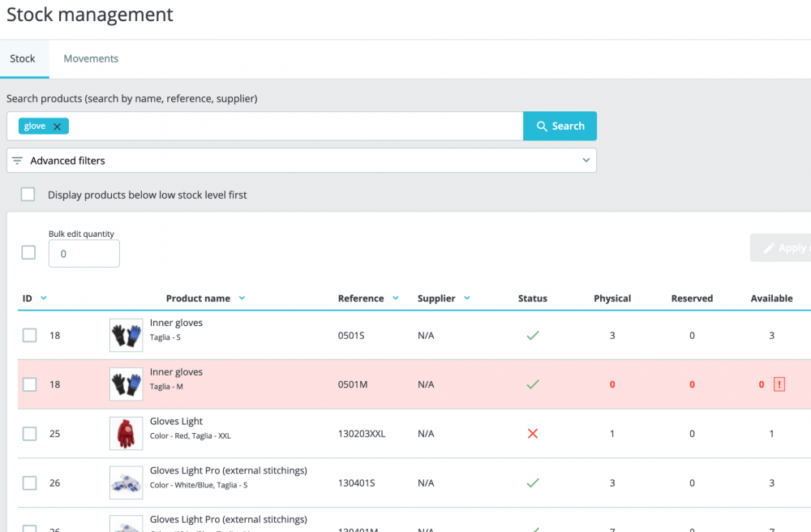Open the red Gloves Light thumbnail
Screen dimensions: 811x532
126,434
